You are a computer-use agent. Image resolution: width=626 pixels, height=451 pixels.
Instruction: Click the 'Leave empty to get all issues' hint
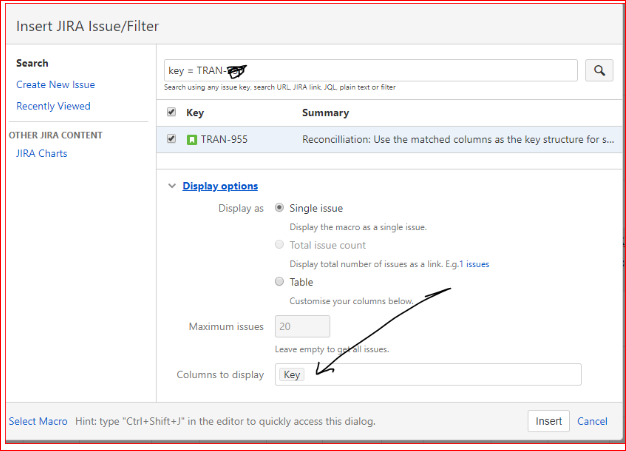tap(332, 349)
